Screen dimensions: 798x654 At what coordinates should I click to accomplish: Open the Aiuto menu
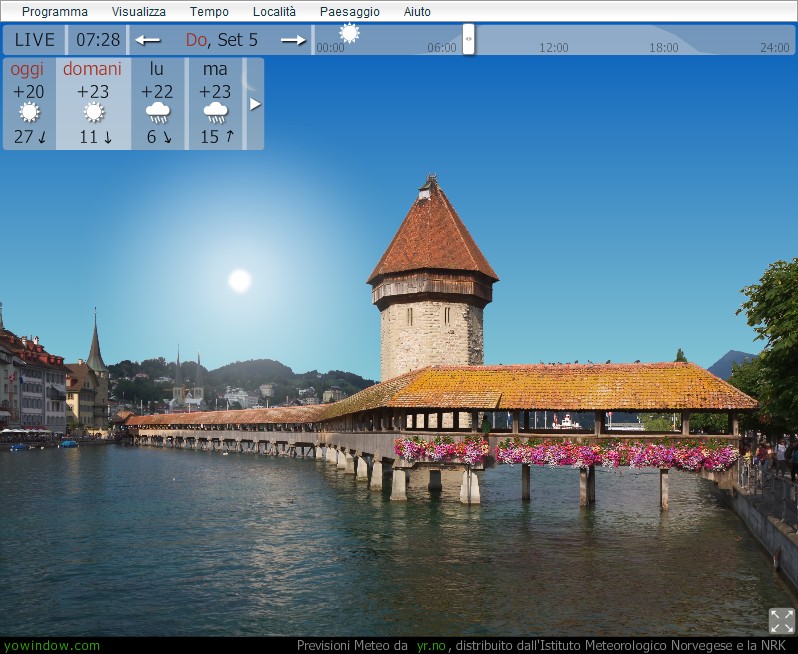417,11
